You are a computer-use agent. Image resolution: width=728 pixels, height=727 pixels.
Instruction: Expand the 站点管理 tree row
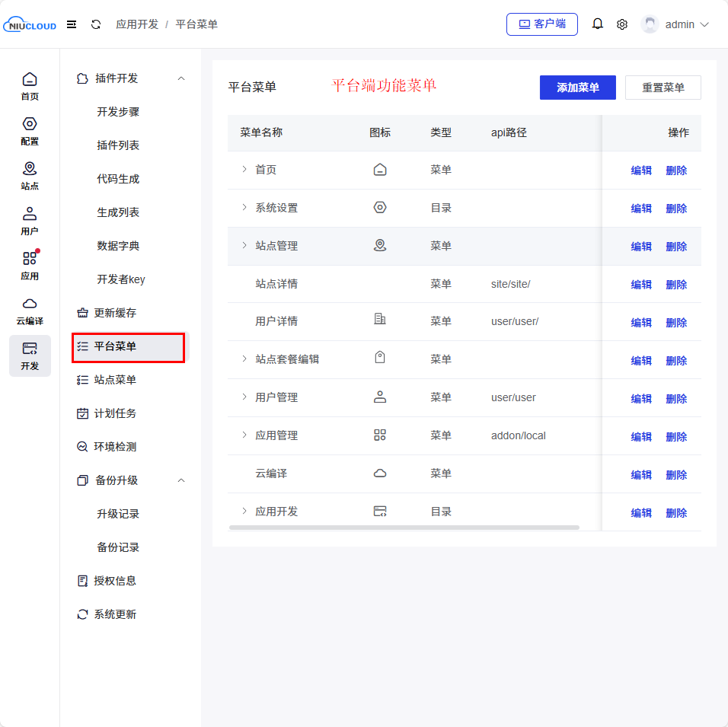244,246
